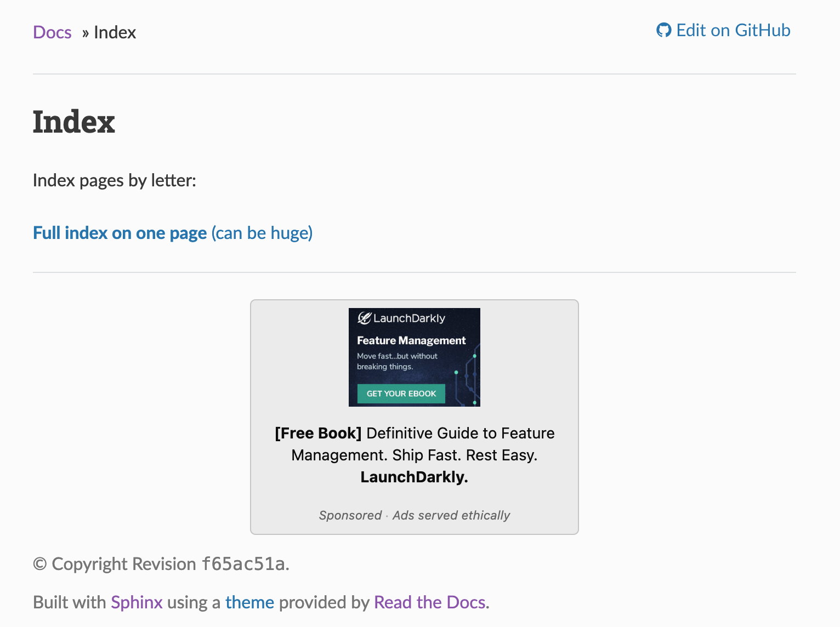Click the "Sponsored" label in the ad box
Image resolution: width=840 pixels, height=627 pixels.
350,515
